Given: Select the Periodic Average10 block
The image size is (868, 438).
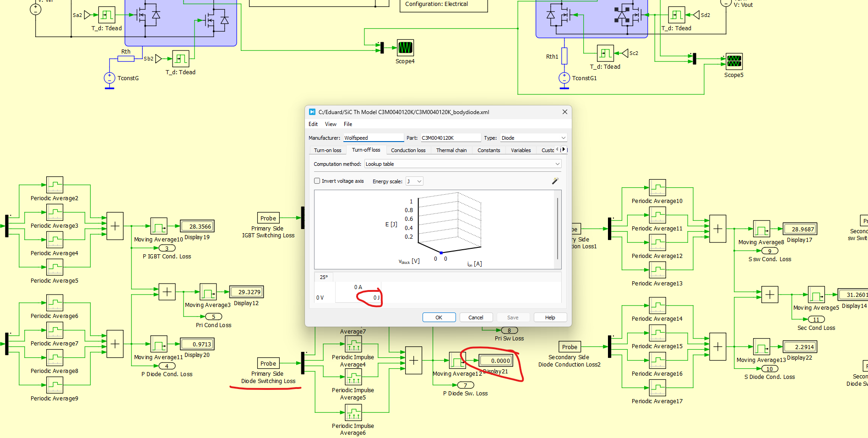Looking at the screenshot, I should pyautogui.click(x=657, y=188).
